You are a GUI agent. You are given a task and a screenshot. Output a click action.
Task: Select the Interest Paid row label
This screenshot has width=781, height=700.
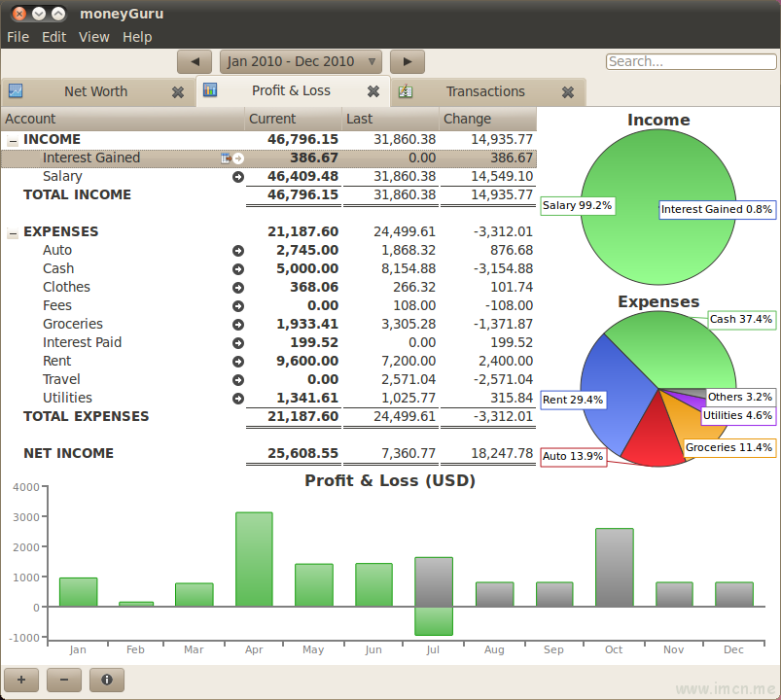[82, 342]
